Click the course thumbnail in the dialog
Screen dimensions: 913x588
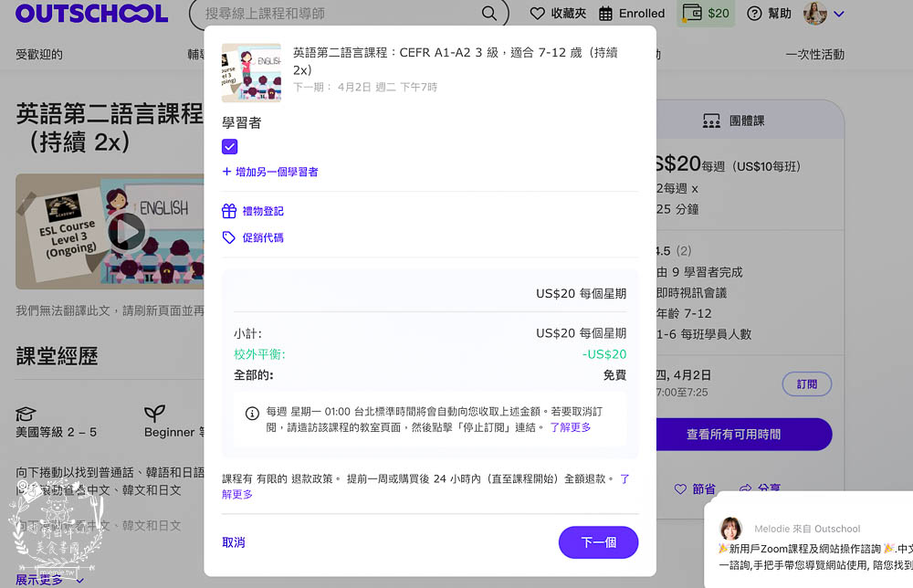coord(251,73)
